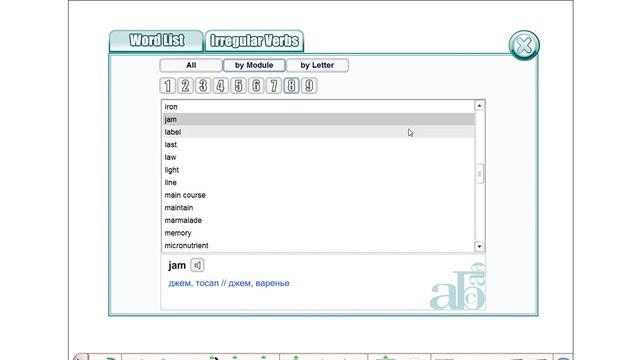Choose module 2
Screen dimensions: 640x360
click(185, 86)
